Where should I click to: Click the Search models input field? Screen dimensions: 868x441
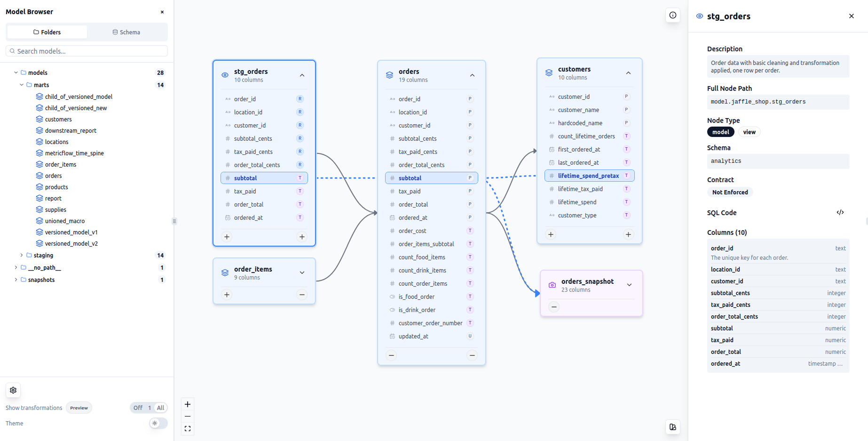[87, 51]
